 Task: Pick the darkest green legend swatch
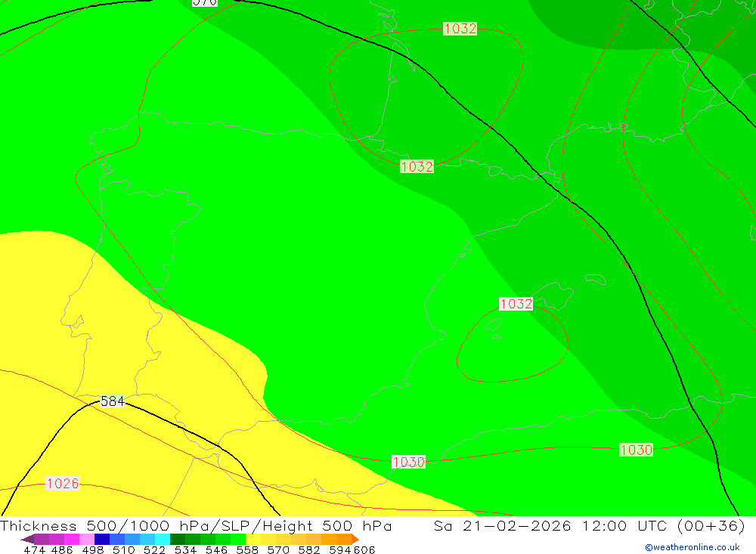pos(178,539)
